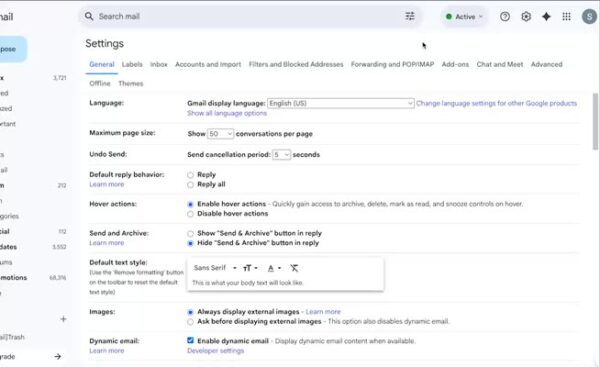Click the text size icon
600x367 pixels.
click(x=250, y=268)
